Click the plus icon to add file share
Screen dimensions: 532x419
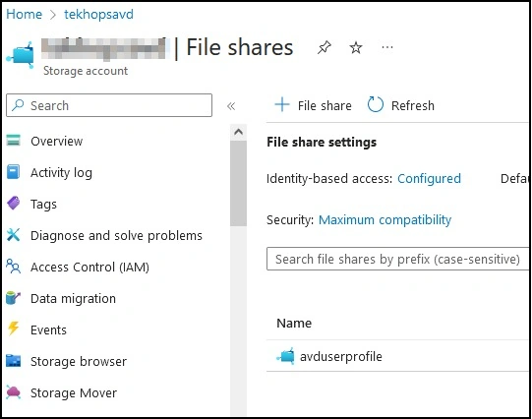pyautogui.click(x=282, y=104)
